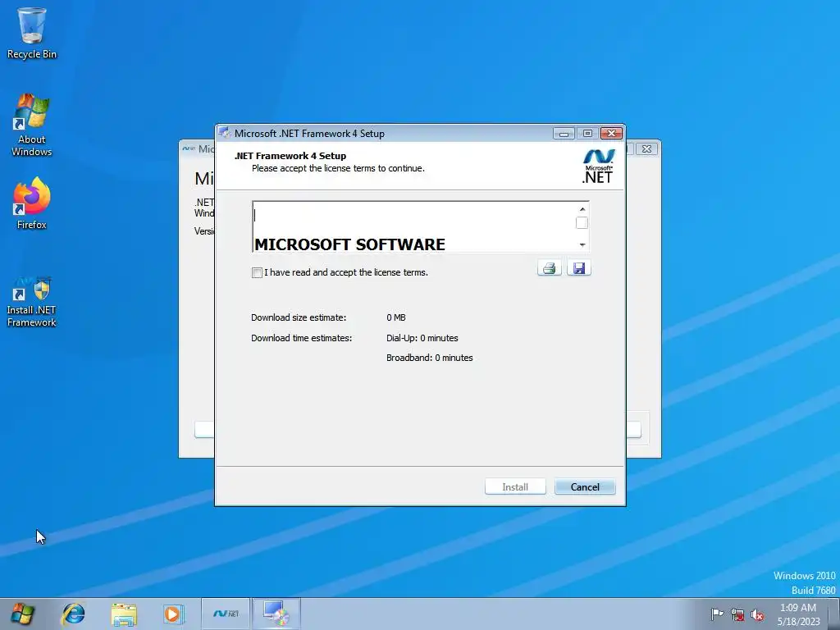Launch Internet Explorer from taskbar
Viewport: 840px width, 630px height.
click(73, 614)
